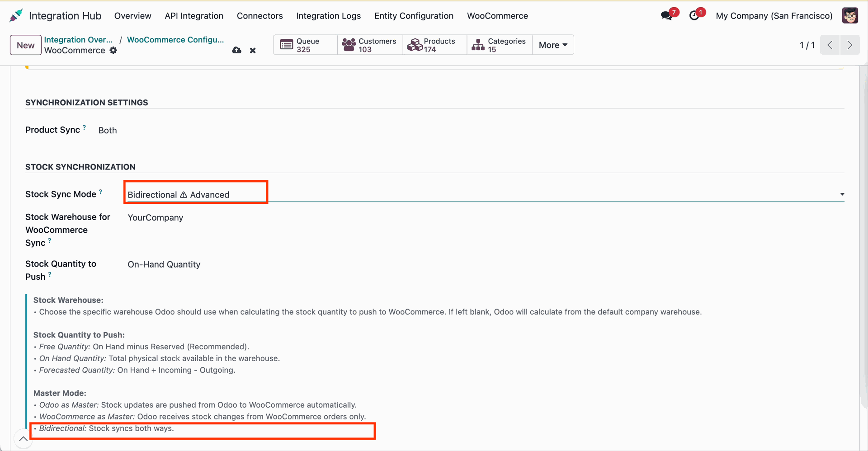Screen dimensions: 868x451
Task: Show help tooltip for Stock Quantity to Push
Action: coord(50,274)
